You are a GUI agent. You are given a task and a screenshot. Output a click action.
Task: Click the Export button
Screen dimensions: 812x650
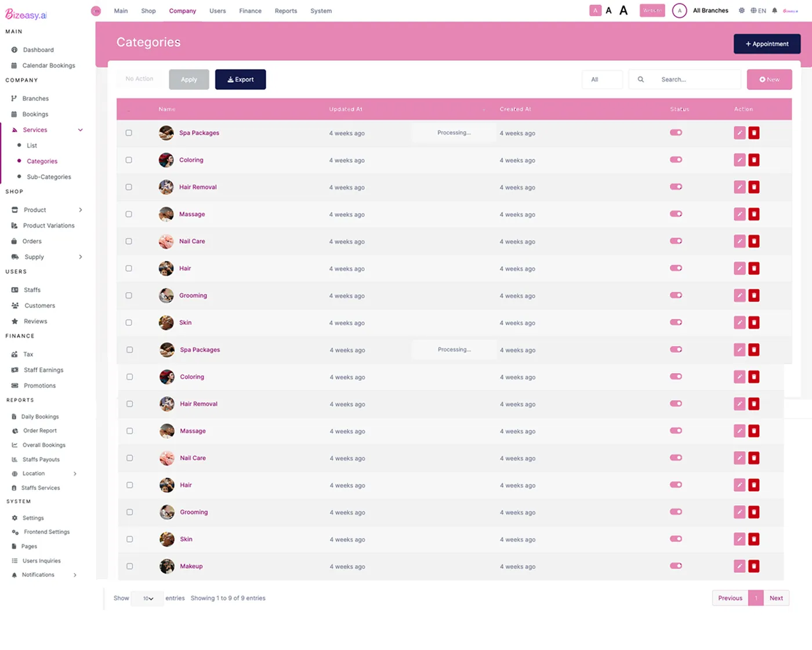[x=240, y=79]
